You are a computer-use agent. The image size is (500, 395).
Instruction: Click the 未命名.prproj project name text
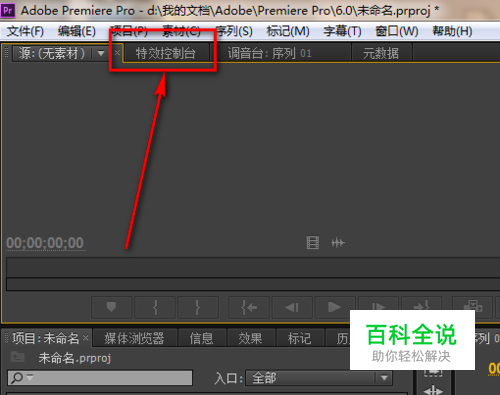pos(75,358)
